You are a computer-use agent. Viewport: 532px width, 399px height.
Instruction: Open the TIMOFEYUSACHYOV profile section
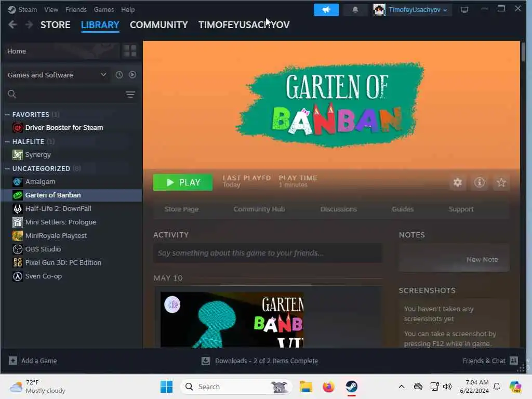point(244,25)
